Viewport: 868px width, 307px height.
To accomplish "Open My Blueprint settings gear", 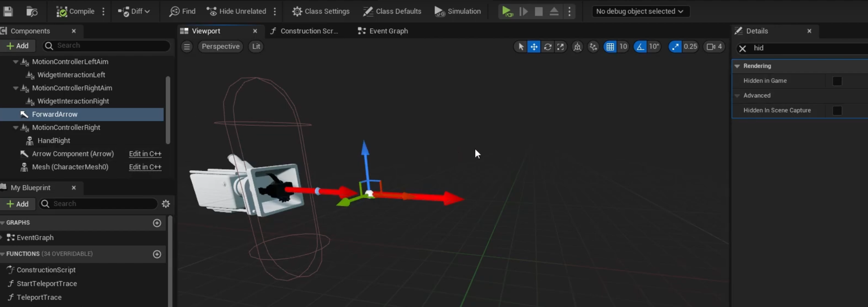I will (x=166, y=204).
